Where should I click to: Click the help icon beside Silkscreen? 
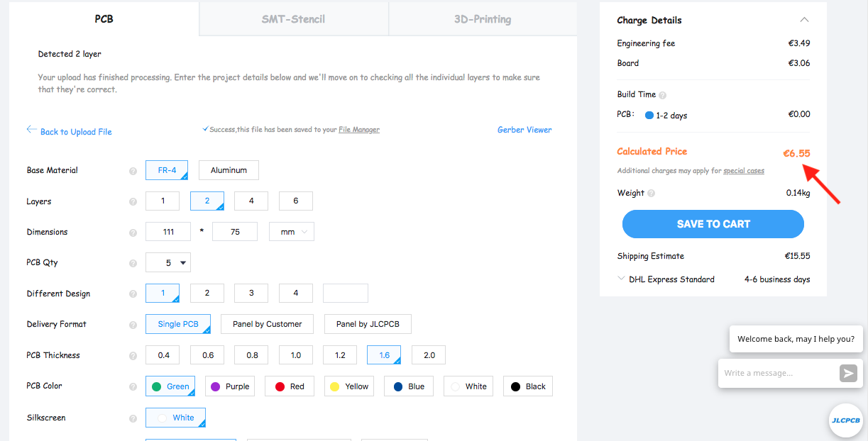click(x=133, y=418)
